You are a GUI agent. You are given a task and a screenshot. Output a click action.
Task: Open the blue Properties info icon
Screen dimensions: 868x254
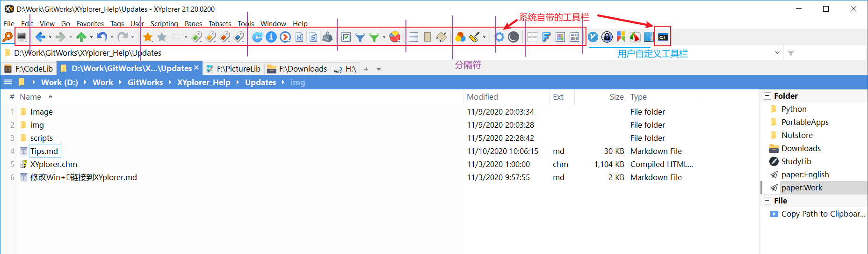tap(271, 37)
